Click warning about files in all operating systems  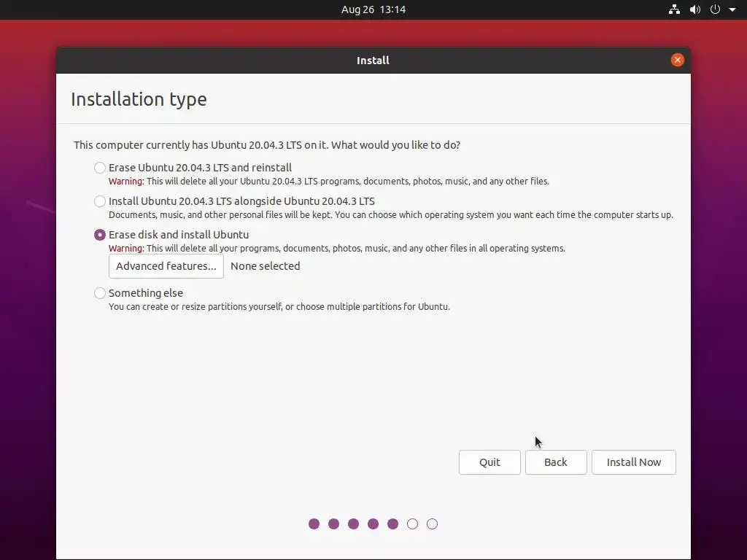coord(337,249)
